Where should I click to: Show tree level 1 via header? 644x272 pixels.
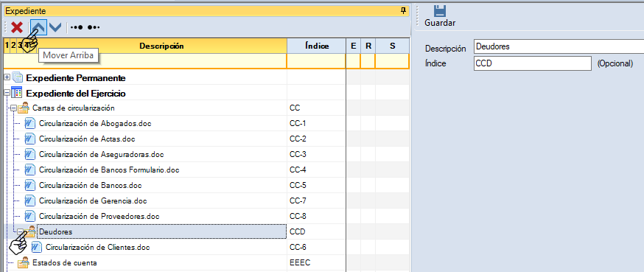click(x=7, y=46)
